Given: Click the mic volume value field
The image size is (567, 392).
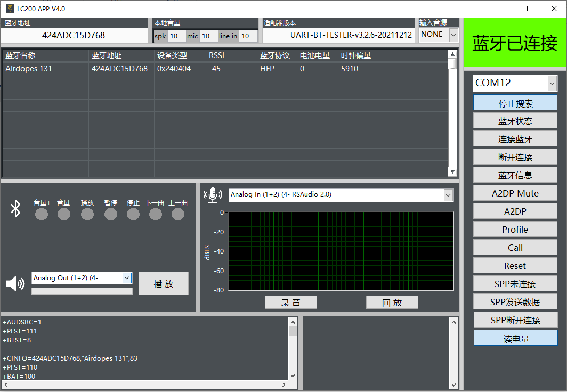Looking at the screenshot, I should coord(208,36).
